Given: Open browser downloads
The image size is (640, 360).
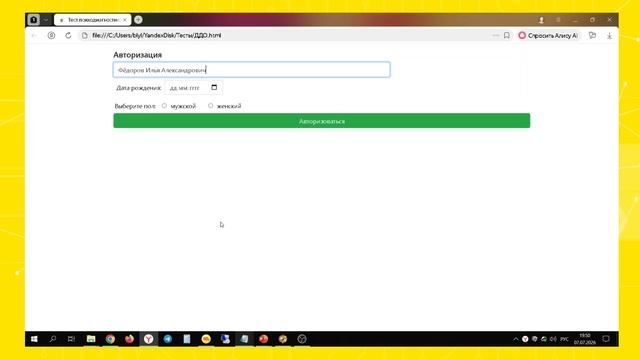Looking at the screenshot, I should 609,36.
